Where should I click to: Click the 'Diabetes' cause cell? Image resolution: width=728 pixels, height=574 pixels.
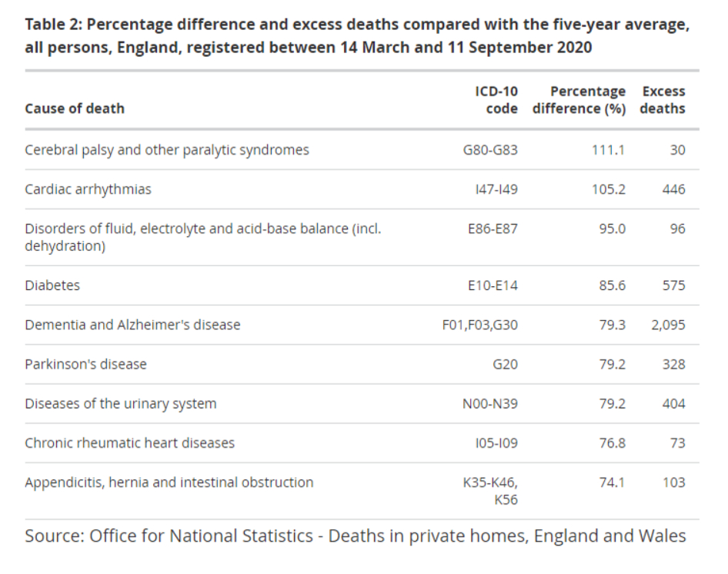pos(52,285)
